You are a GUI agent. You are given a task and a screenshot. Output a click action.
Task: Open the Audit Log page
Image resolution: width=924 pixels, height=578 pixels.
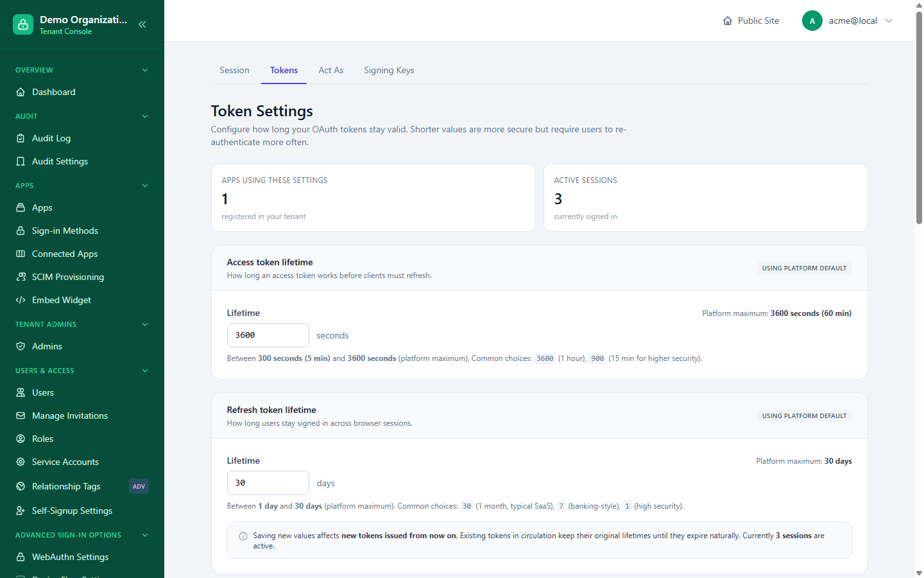(82, 138)
